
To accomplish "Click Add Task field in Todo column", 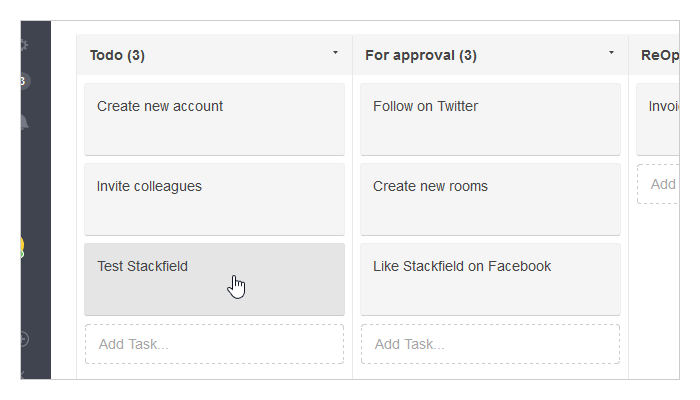I will click(214, 344).
